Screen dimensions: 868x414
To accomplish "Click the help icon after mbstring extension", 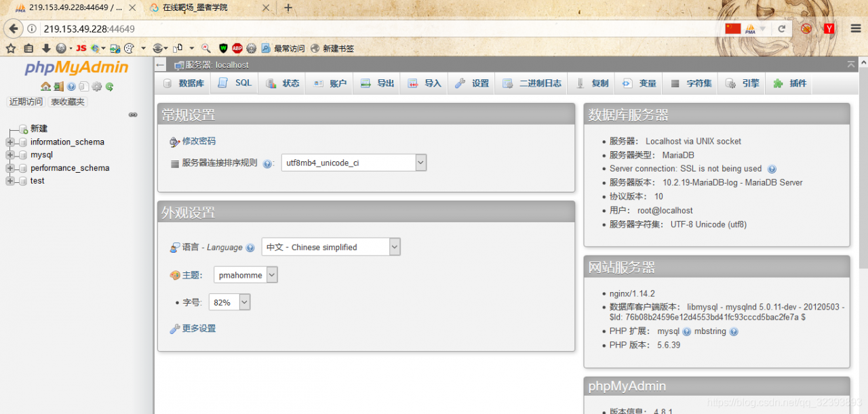I will 734,332.
